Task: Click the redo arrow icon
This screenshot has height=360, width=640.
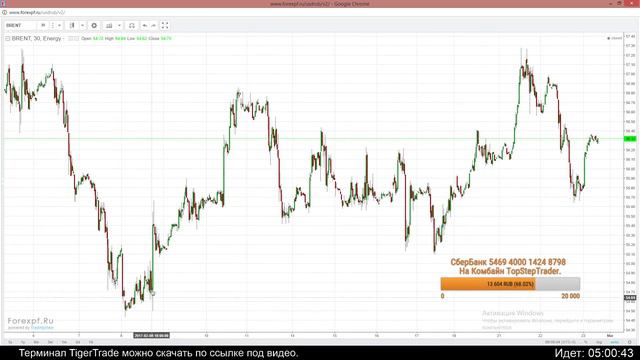Action: [x=153, y=25]
